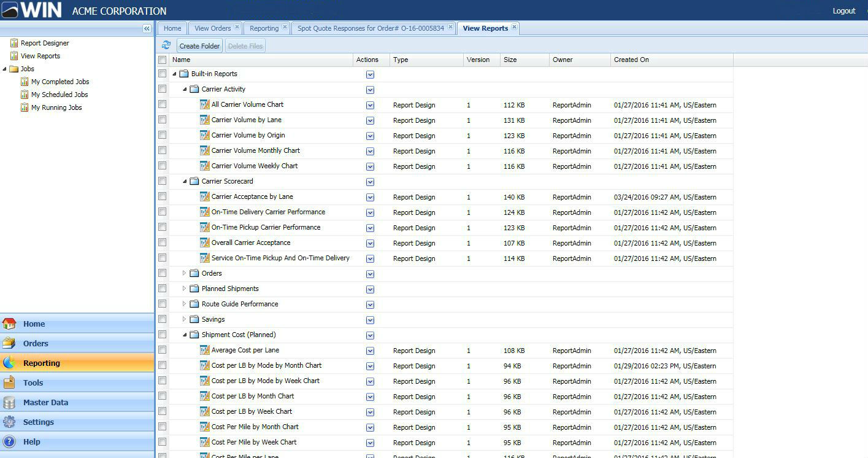Open the Master Data section icon
Viewport: 868px width, 458px height.
9,403
